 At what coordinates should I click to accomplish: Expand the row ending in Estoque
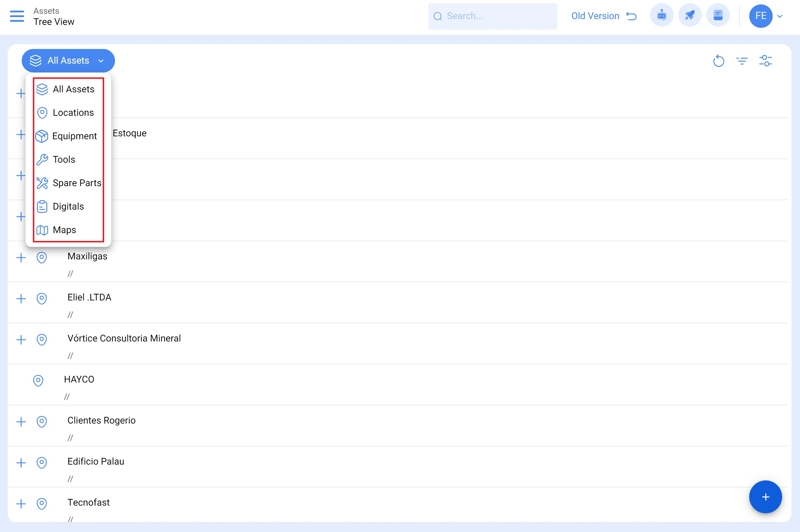point(21,134)
